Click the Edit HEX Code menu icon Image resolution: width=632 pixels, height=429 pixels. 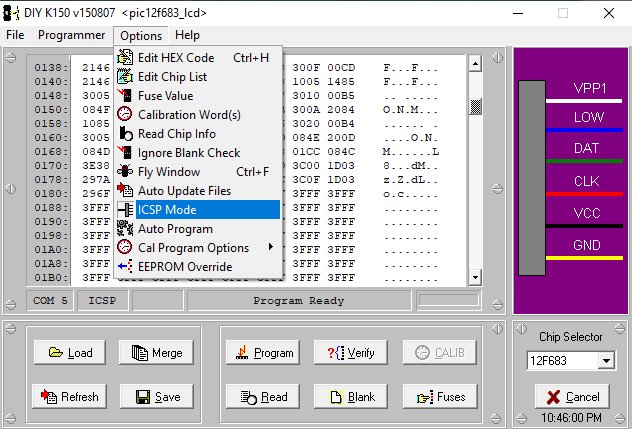pyautogui.click(x=125, y=57)
